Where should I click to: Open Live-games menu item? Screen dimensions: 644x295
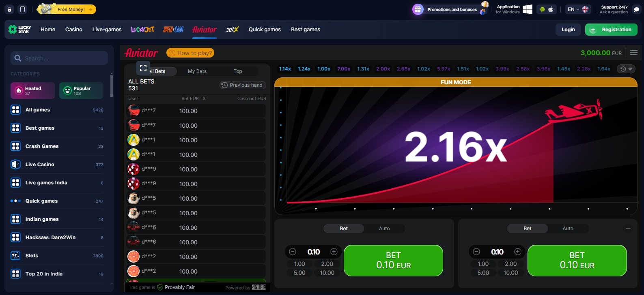tap(107, 29)
